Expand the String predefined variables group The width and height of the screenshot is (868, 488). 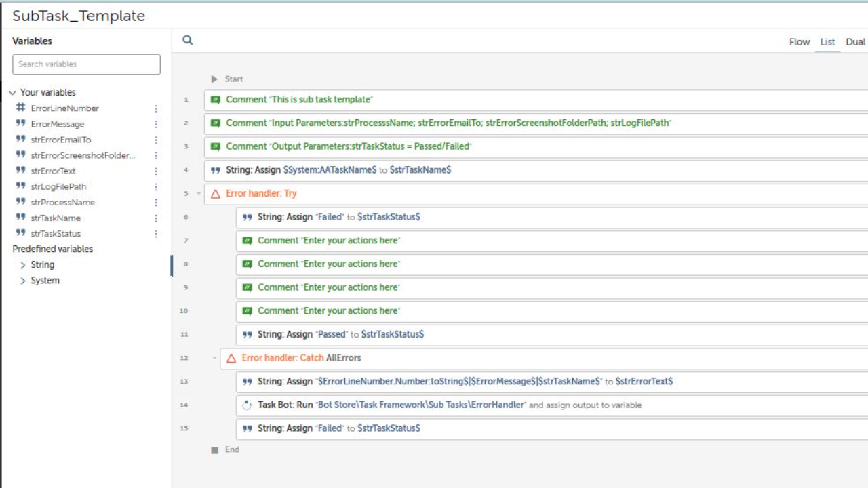pyautogui.click(x=23, y=265)
